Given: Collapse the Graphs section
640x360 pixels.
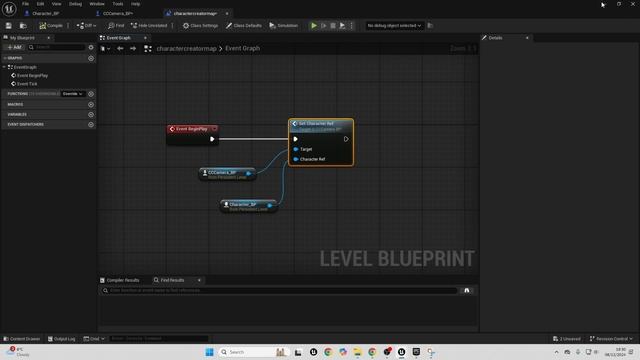Looking at the screenshot, I should tap(4, 58).
